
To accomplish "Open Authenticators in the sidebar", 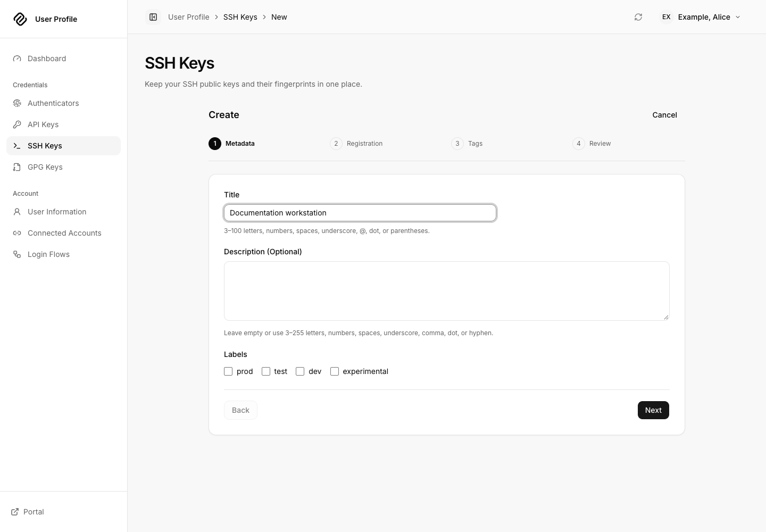I will pos(63,103).
